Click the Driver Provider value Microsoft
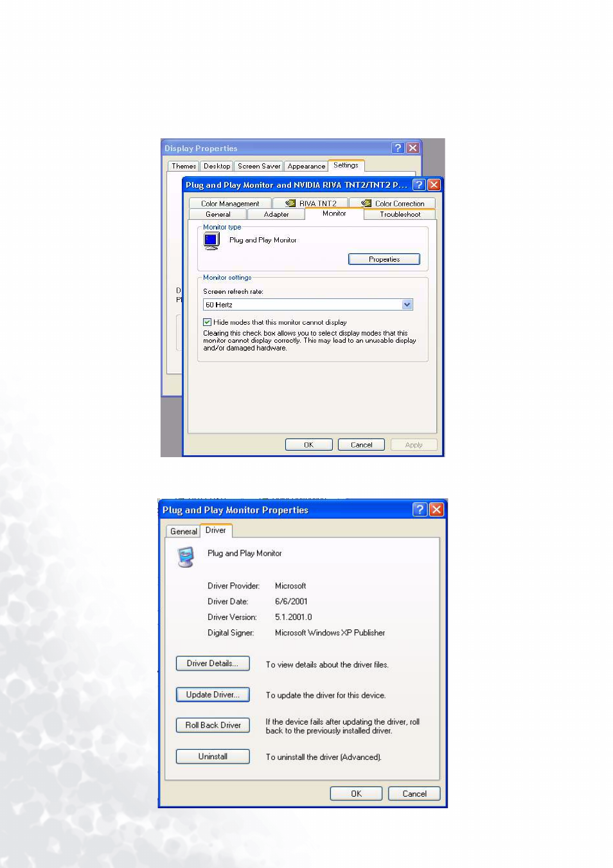The image size is (613, 868). pyautogui.click(x=290, y=586)
